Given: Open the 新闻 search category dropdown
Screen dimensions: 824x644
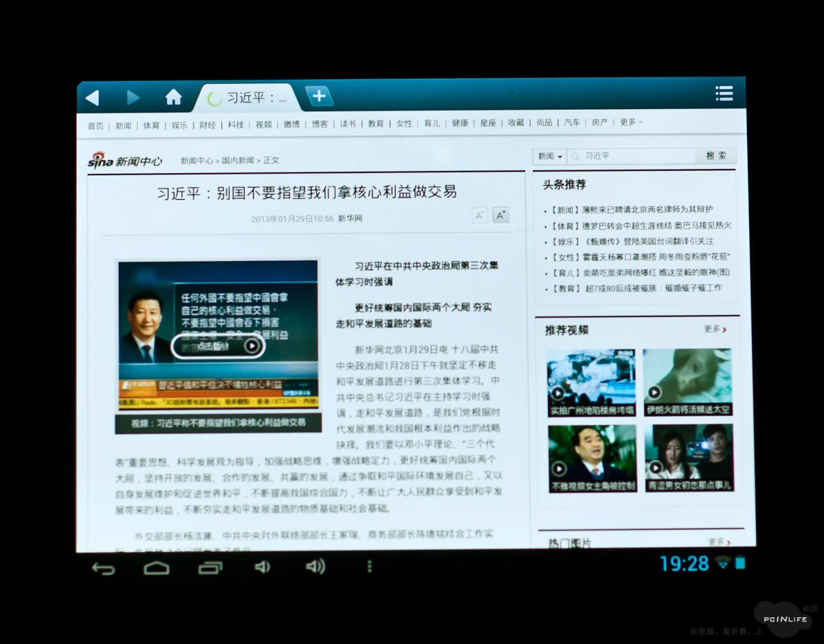Looking at the screenshot, I should pyautogui.click(x=550, y=157).
